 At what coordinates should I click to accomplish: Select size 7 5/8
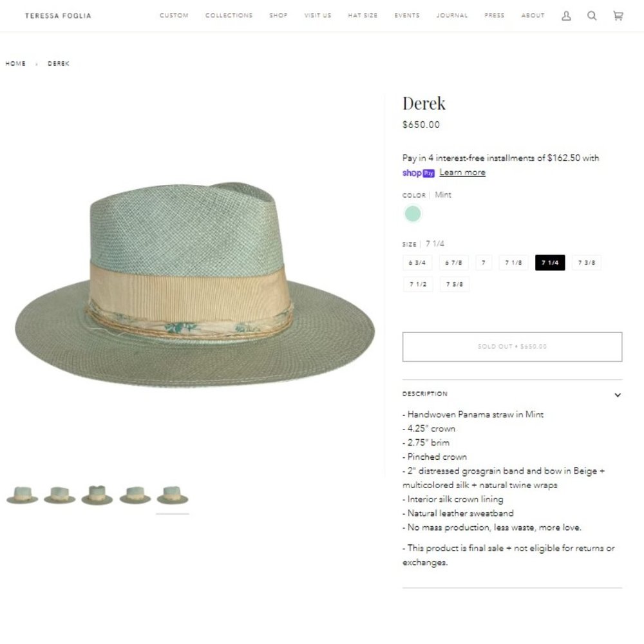[454, 283]
